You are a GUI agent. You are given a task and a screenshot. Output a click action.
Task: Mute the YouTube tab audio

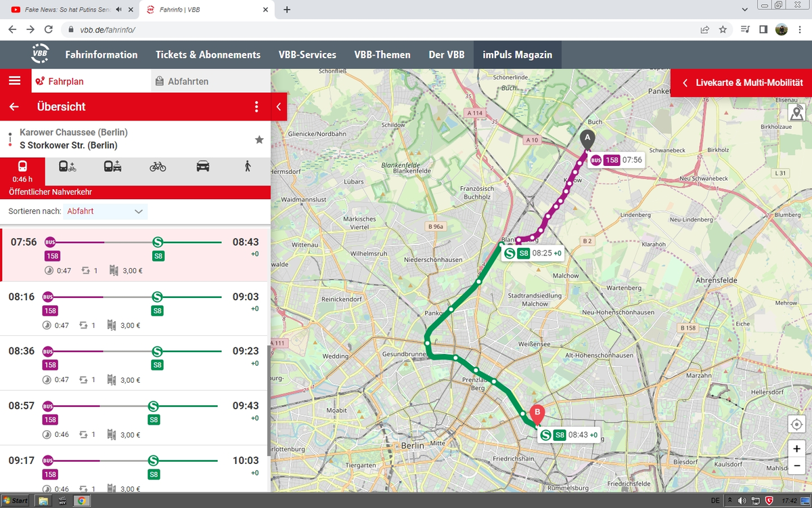coord(119,9)
